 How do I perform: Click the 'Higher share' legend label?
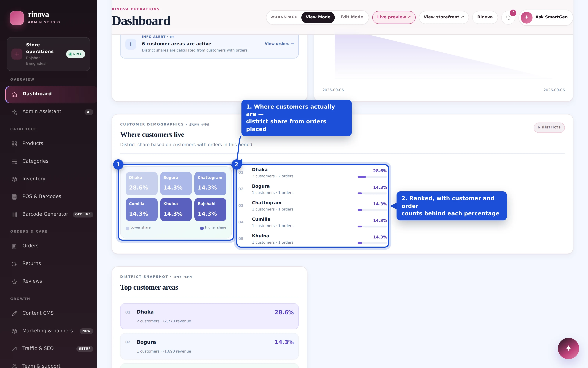tap(215, 228)
